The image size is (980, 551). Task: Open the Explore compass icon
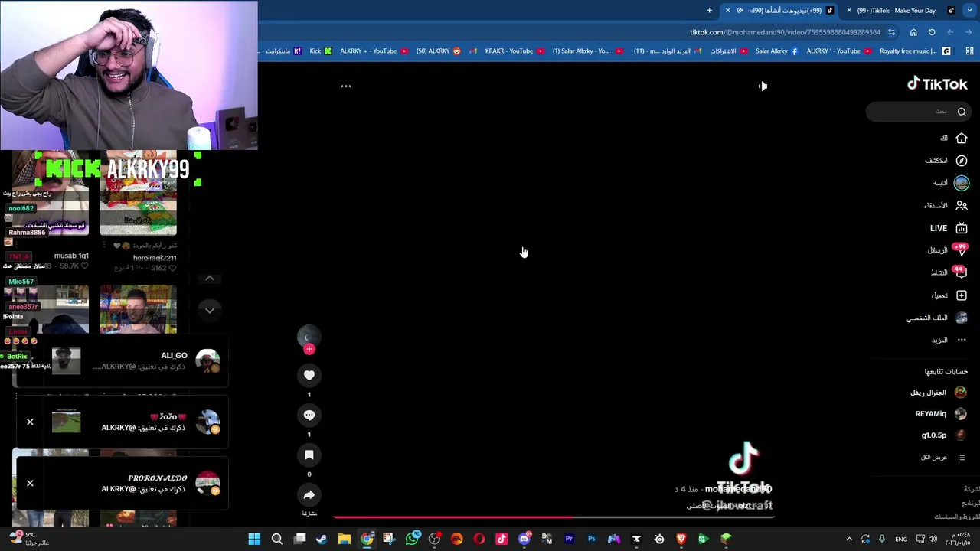(x=962, y=161)
